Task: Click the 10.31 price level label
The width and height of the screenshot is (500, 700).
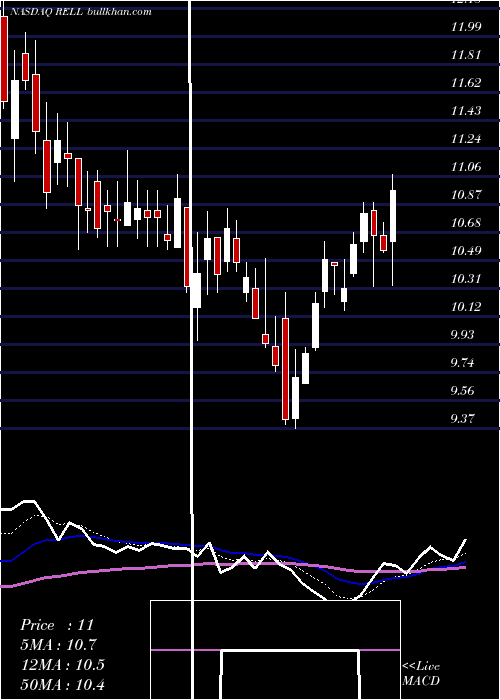Action: tap(466, 279)
